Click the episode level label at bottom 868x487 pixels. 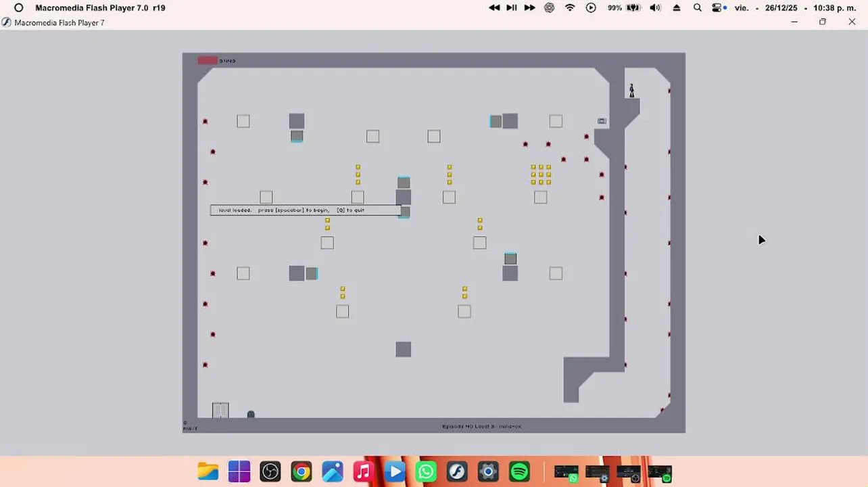click(x=481, y=427)
